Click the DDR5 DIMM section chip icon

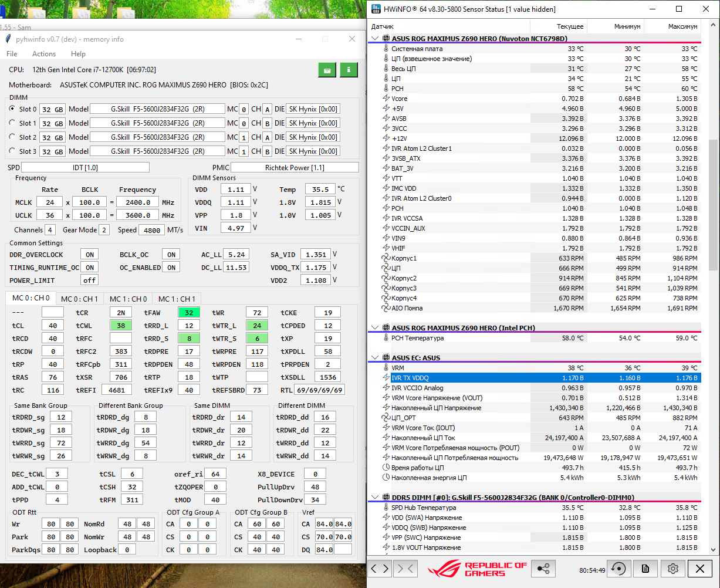point(386,497)
